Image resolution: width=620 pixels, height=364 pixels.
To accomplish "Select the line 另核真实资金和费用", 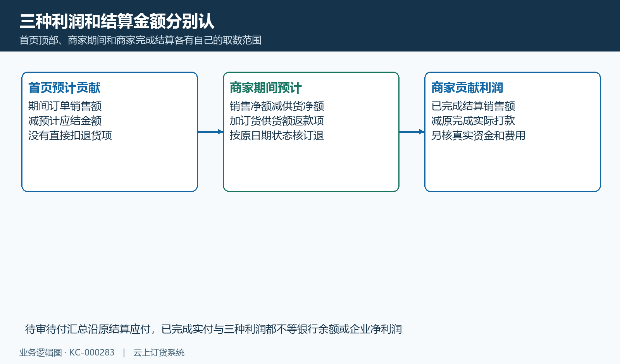I will 479,136.
